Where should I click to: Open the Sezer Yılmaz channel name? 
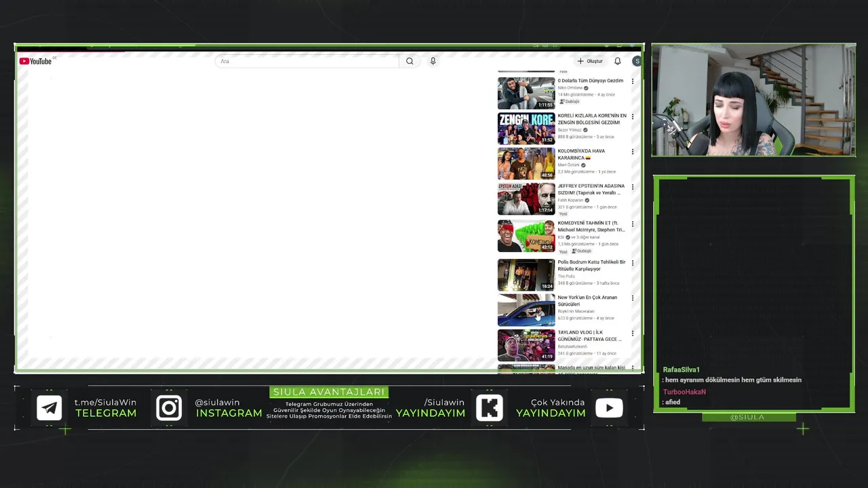570,130
